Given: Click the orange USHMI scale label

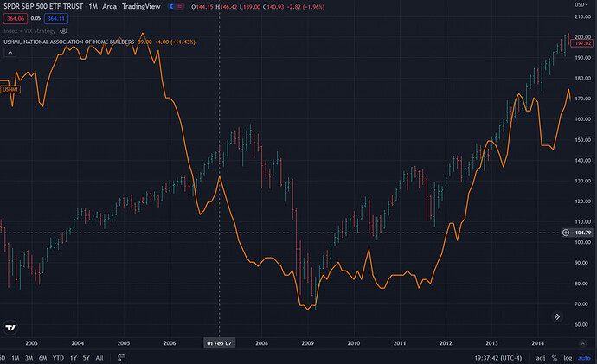Looking at the screenshot, I should click(x=10, y=89).
